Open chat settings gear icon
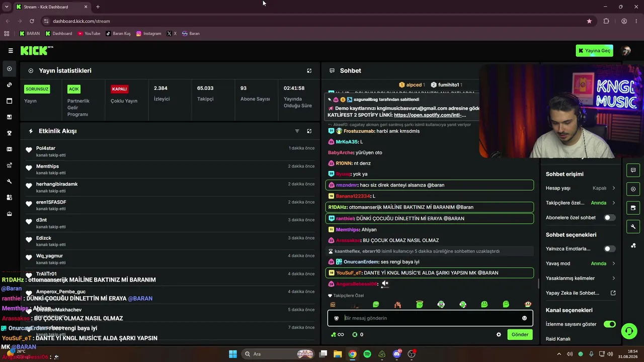 click(499, 335)
